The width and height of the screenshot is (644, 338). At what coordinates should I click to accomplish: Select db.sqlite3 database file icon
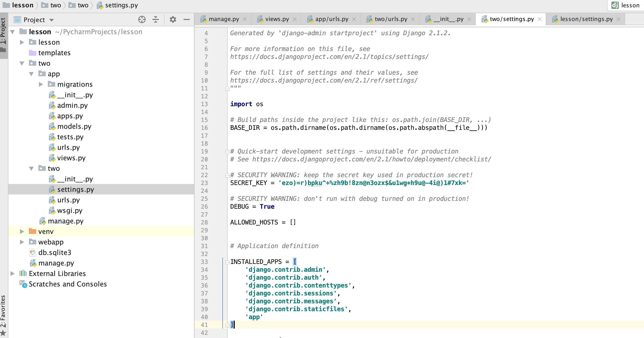(x=33, y=252)
